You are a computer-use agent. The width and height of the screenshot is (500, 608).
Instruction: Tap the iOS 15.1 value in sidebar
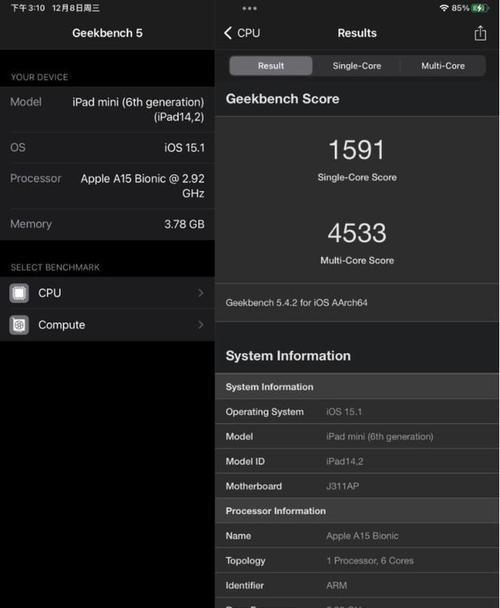coord(184,147)
